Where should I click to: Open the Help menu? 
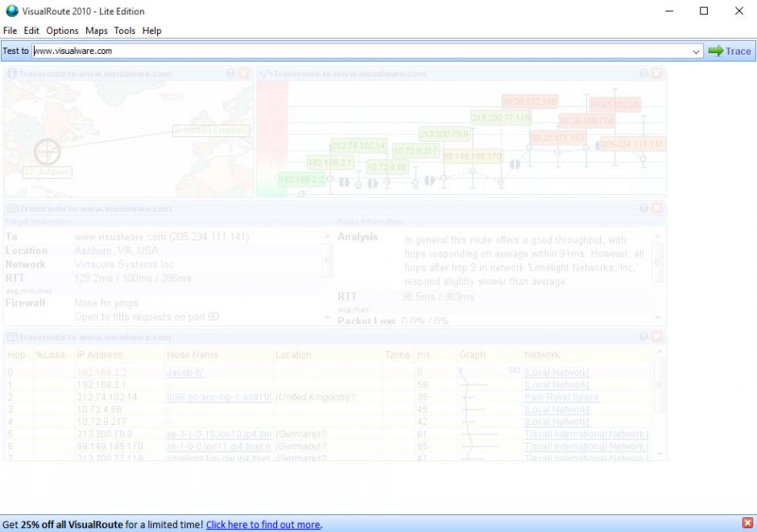tap(151, 31)
